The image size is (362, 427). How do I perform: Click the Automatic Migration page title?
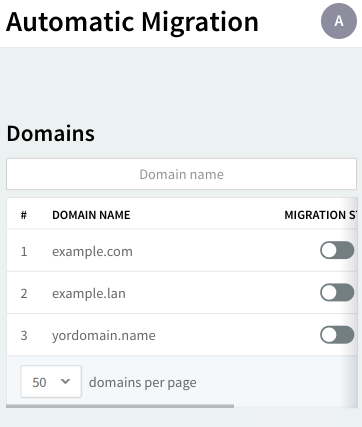132,22
